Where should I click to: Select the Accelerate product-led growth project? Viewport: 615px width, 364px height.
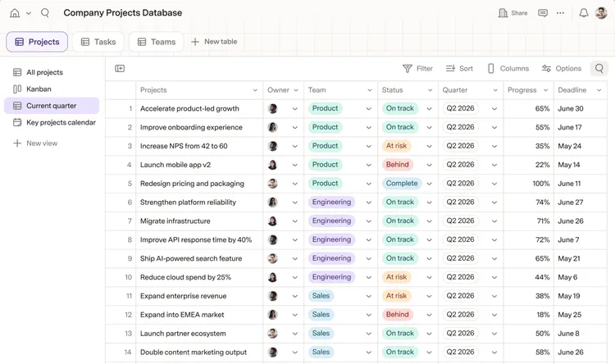coord(189,109)
